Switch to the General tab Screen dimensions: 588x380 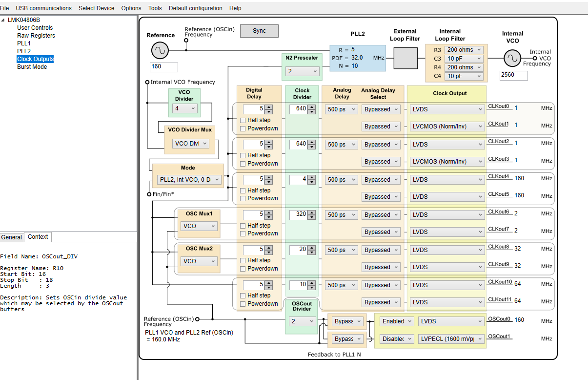click(11, 237)
